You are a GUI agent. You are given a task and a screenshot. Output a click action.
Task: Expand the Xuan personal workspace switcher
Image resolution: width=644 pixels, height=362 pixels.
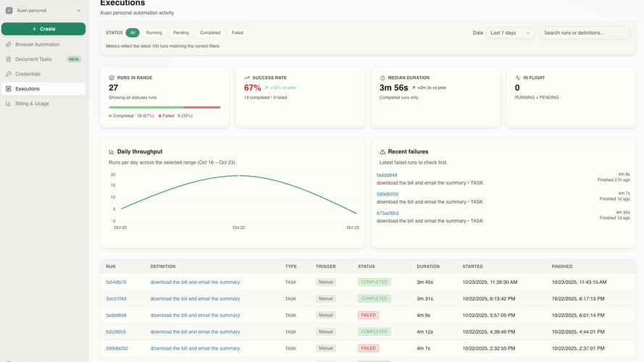pyautogui.click(x=43, y=11)
